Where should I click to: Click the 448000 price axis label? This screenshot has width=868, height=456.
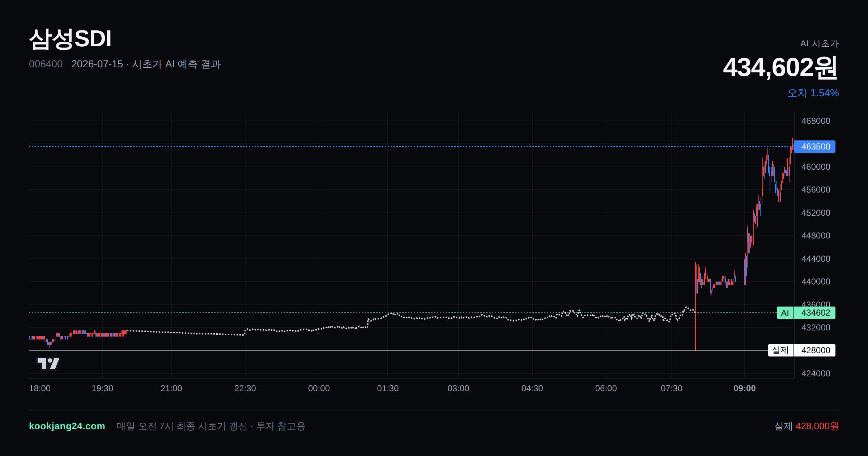[816, 236]
